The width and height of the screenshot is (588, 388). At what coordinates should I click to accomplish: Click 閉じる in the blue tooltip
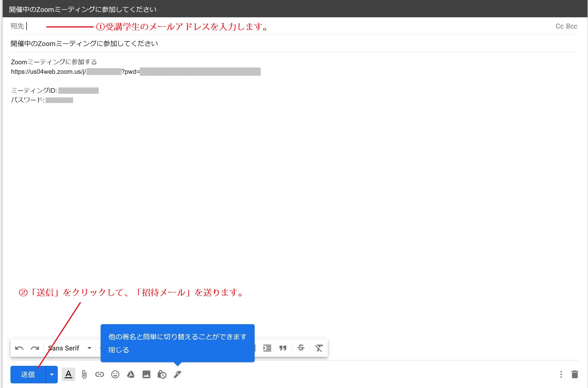(119, 350)
